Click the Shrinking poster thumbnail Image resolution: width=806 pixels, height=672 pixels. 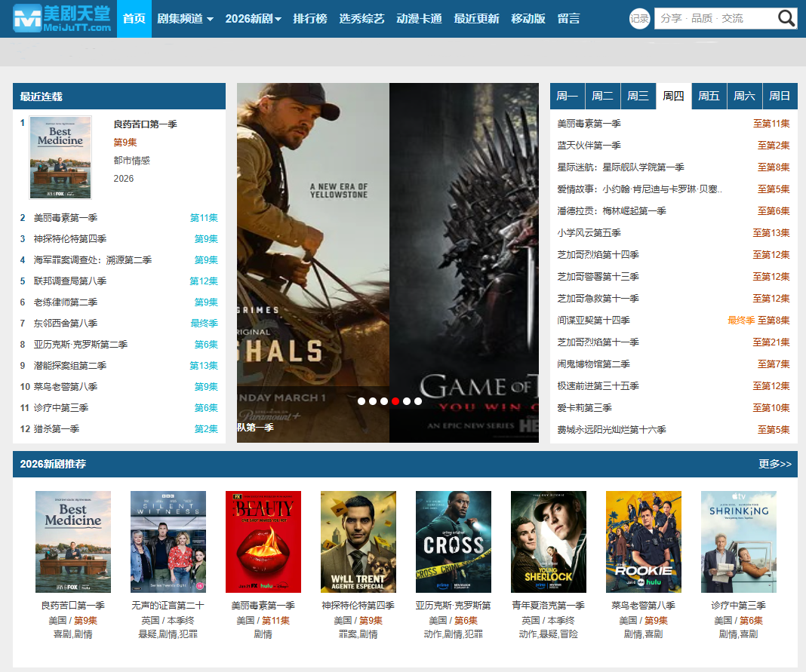tap(739, 542)
